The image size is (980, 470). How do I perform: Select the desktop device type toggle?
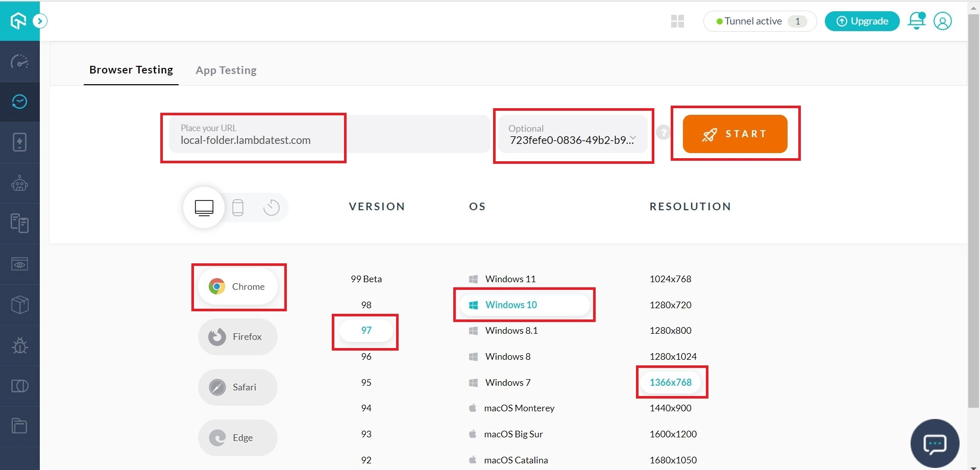coord(204,208)
